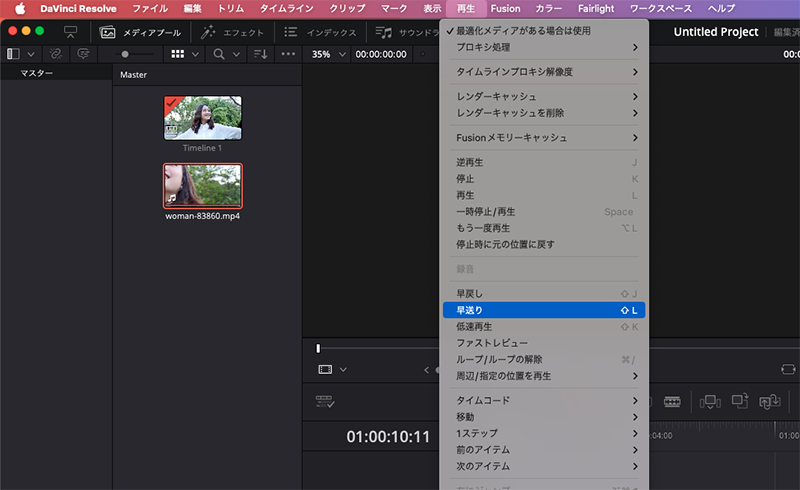Open the ファイル menu

click(x=150, y=9)
